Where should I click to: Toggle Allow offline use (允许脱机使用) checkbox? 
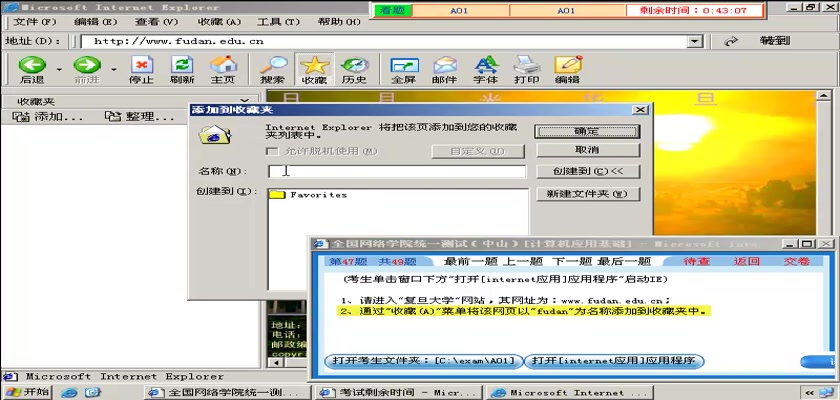coord(273,152)
